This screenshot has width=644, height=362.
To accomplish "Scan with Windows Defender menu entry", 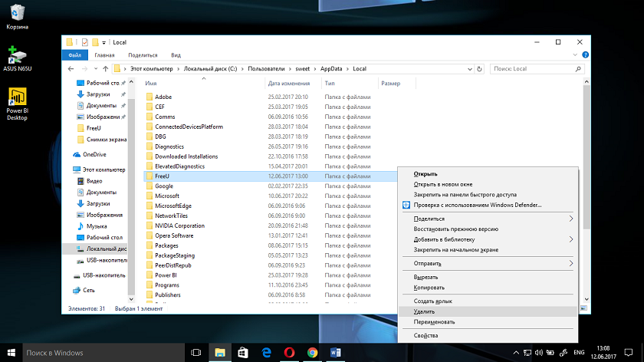I will [x=488, y=205].
